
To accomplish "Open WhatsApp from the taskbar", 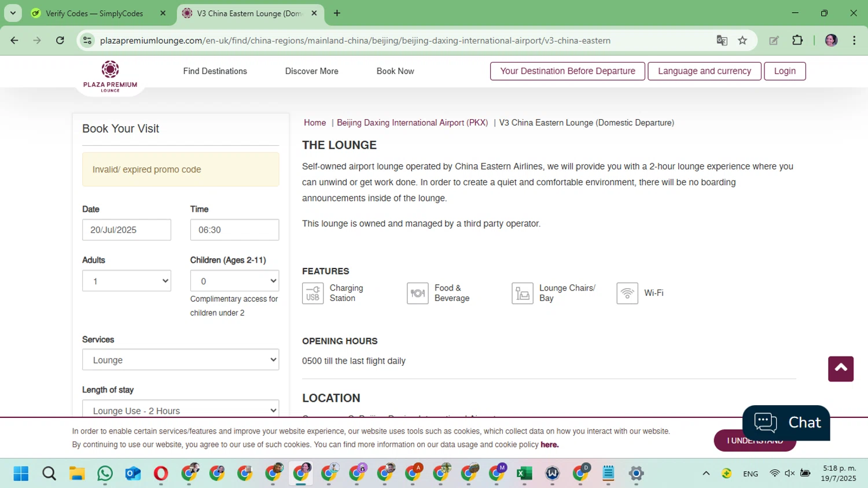I will 105,474.
